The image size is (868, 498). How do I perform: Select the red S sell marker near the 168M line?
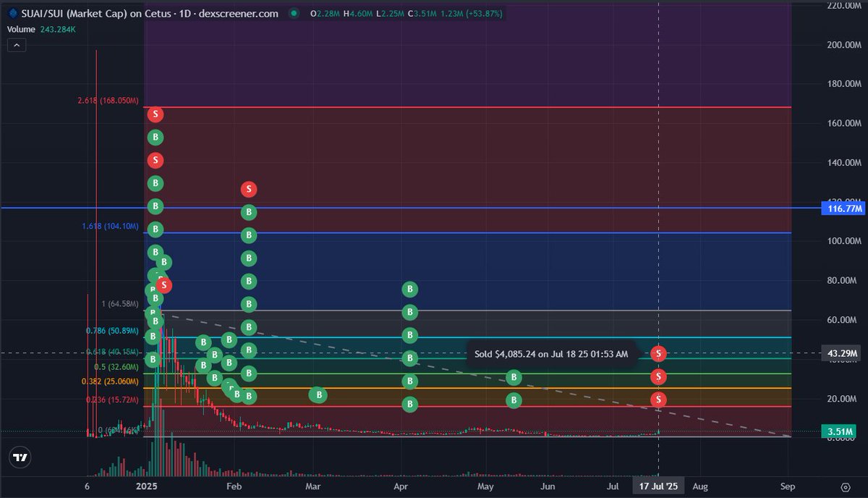[156, 114]
